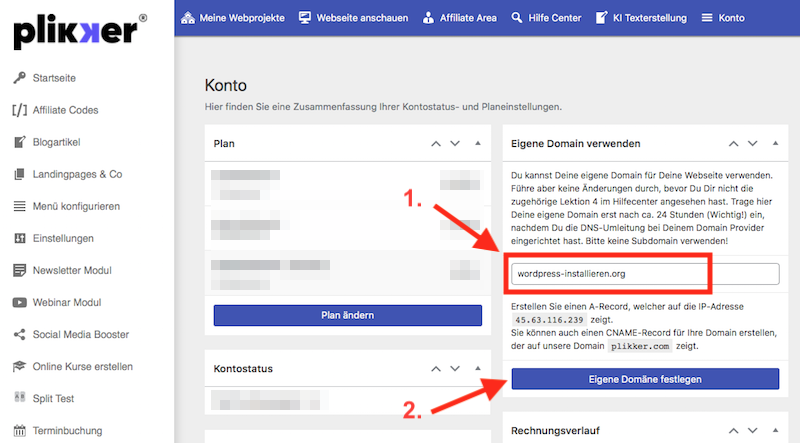The height and width of the screenshot is (443, 800).
Task: Open Online Kurse erstellen page
Action: pos(83,367)
